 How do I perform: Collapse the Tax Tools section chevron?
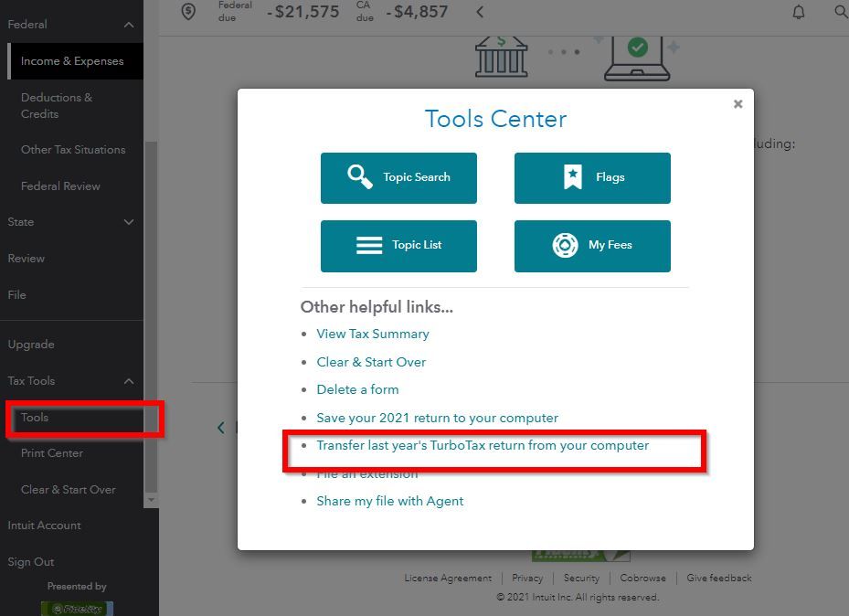129,381
